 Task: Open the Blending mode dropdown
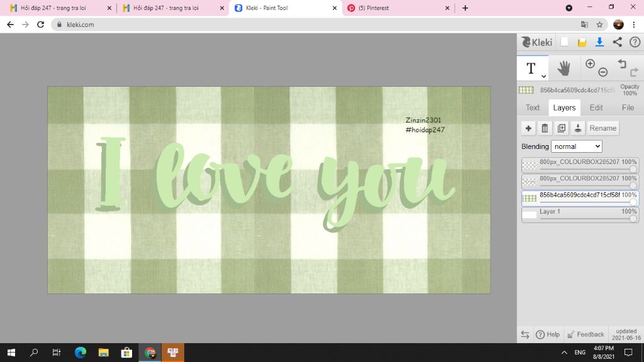[577, 146]
